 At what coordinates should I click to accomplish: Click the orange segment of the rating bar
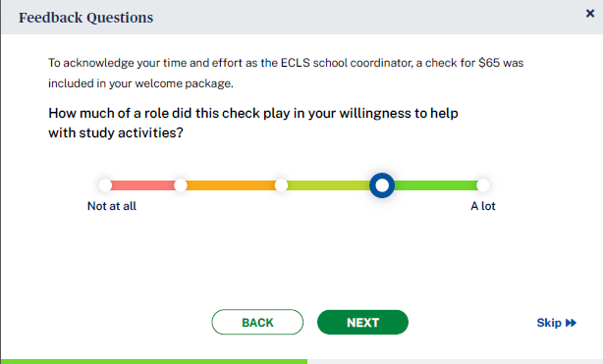tap(231, 185)
